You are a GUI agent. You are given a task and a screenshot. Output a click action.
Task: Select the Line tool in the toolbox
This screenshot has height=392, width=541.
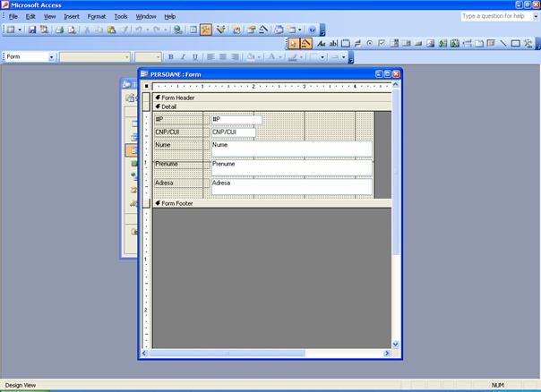(x=502, y=43)
